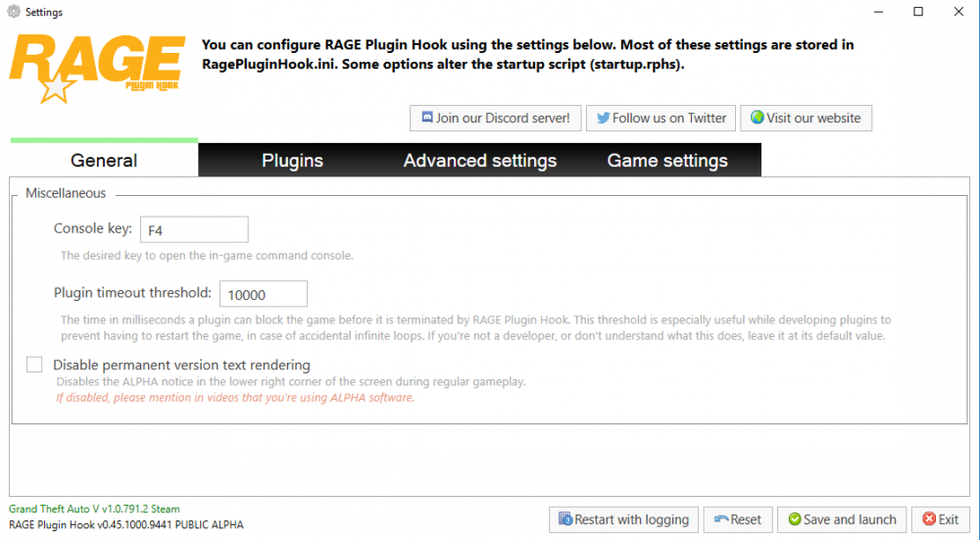
Task: Click the Discord icon in the Join button
Action: pyautogui.click(x=427, y=119)
